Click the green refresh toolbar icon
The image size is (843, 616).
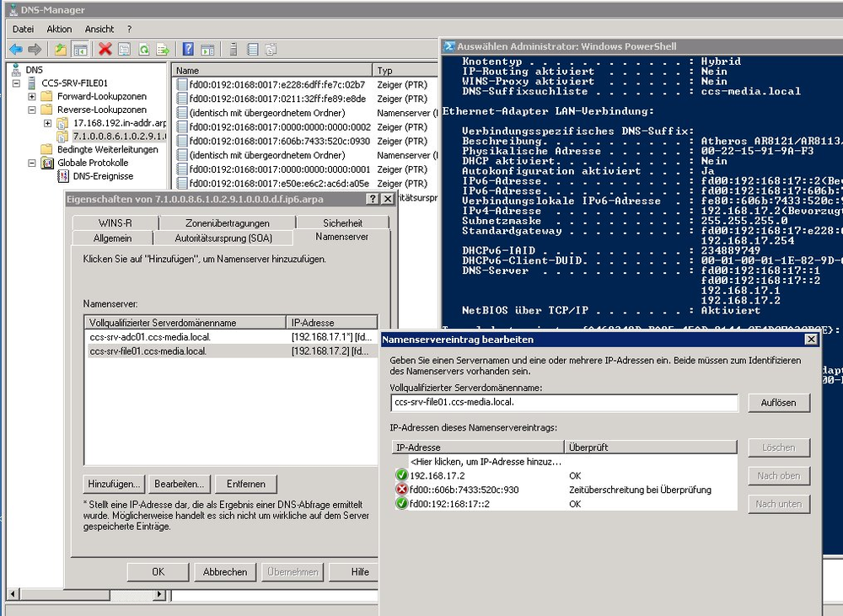143,50
